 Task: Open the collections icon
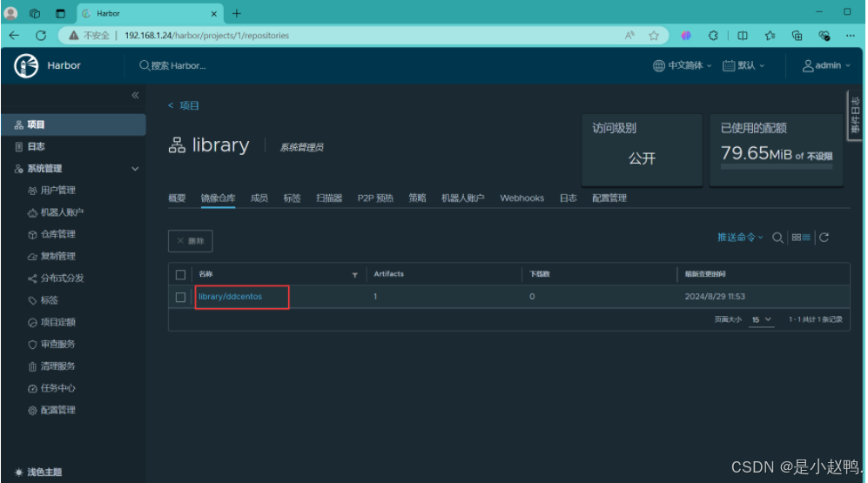pos(797,36)
